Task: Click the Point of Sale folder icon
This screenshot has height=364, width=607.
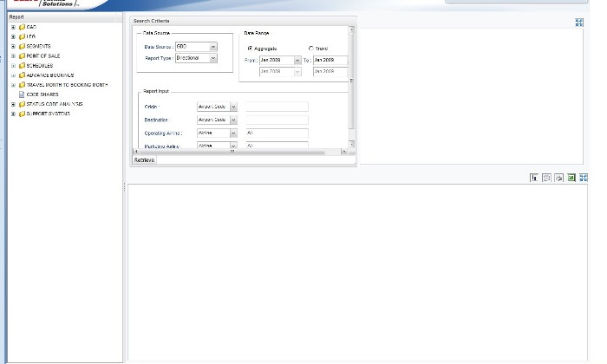Action: point(22,55)
